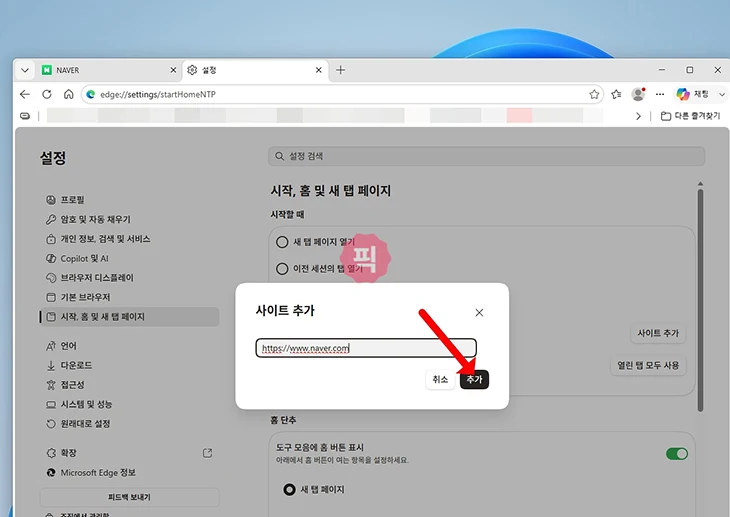Expand the favorites bar overflow chevron
This screenshot has height=517, width=730.
638,116
